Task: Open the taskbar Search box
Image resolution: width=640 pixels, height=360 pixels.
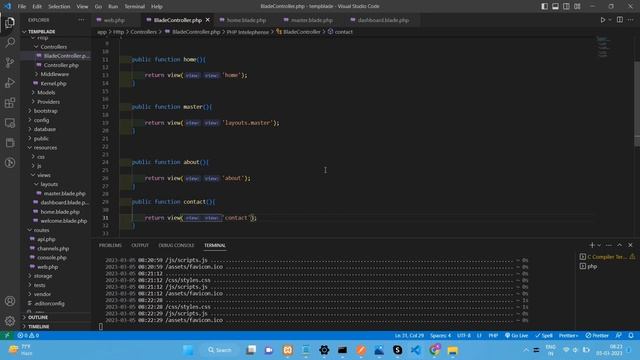Action: point(220,350)
